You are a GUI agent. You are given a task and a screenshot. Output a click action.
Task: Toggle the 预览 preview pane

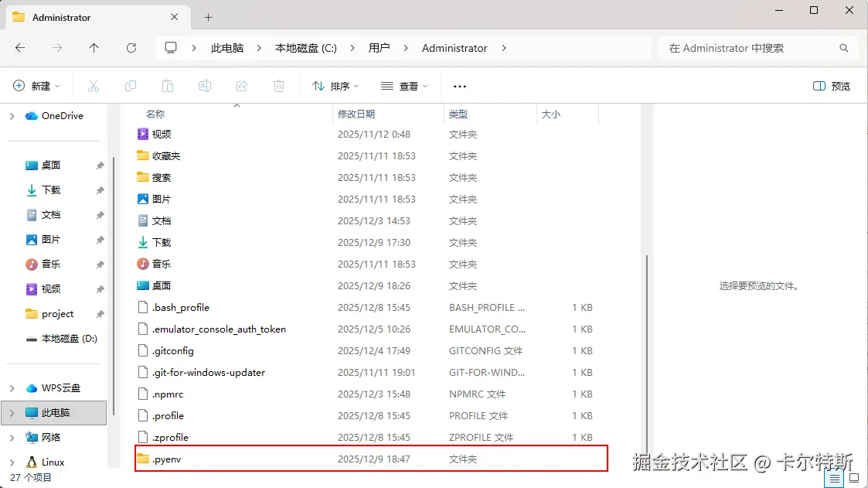(832, 86)
